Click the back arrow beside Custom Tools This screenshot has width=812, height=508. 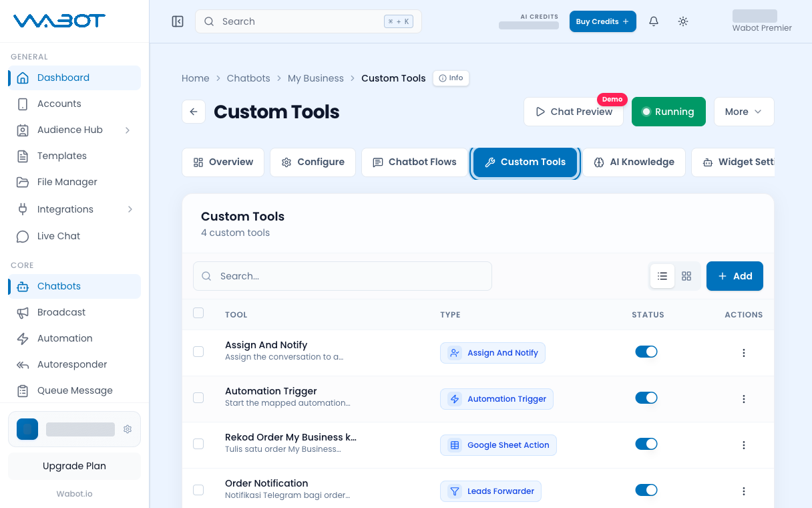click(194, 112)
